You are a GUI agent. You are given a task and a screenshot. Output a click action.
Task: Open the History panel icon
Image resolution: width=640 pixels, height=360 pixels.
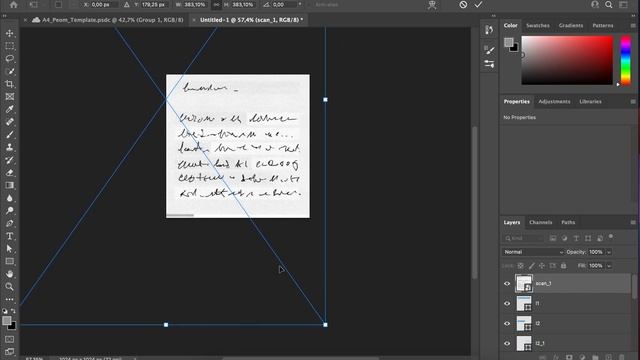point(489,30)
